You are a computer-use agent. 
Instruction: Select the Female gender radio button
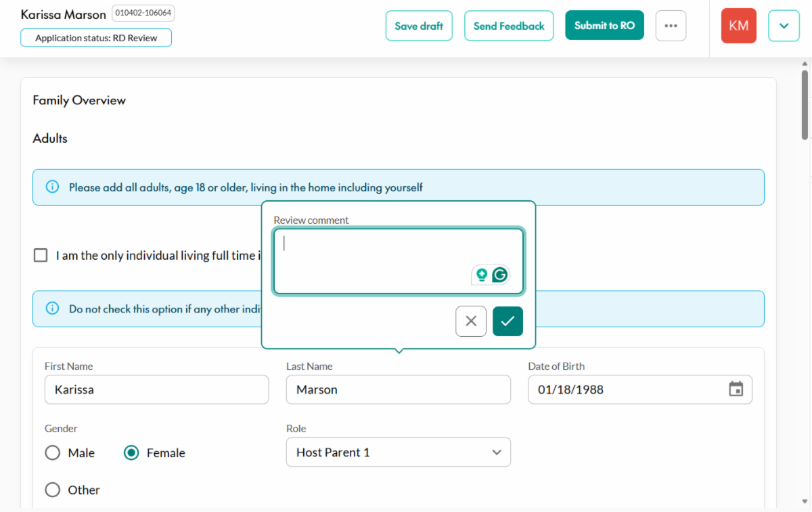pyautogui.click(x=131, y=452)
